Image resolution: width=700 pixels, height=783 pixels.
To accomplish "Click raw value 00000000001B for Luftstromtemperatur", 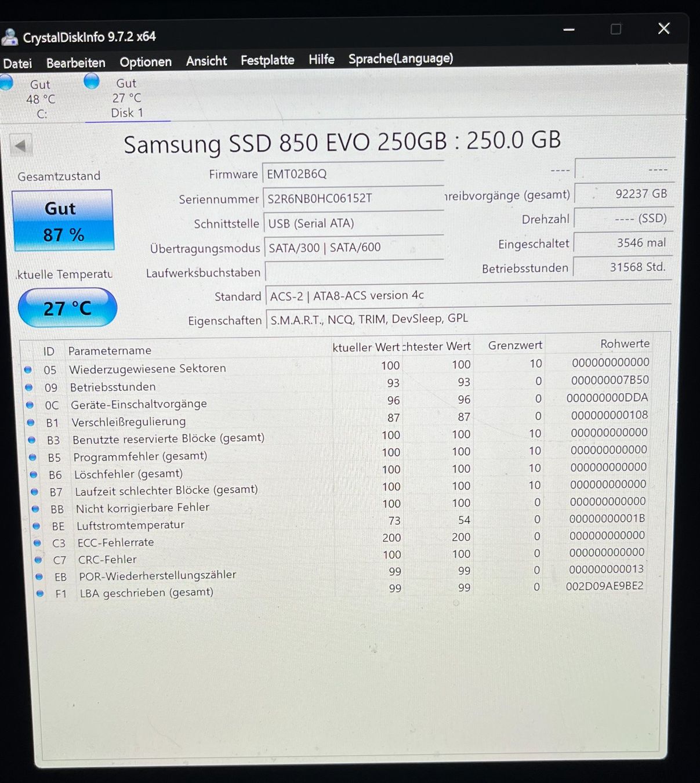I will [x=607, y=518].
